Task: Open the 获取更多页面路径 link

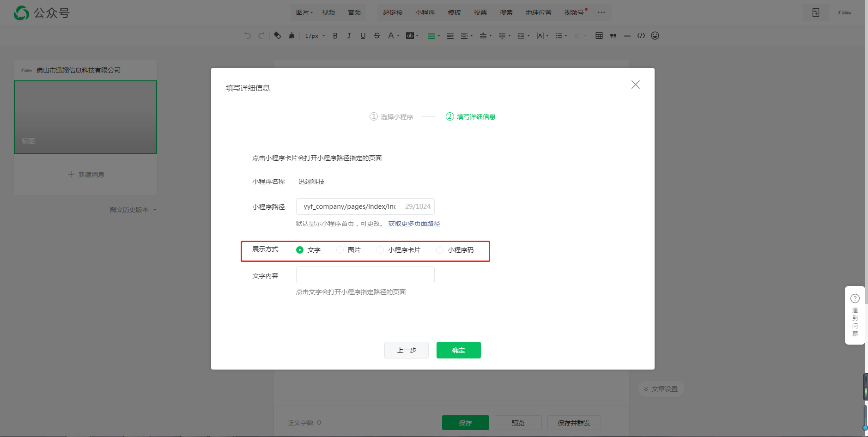Action: click(x=414, y=224)
